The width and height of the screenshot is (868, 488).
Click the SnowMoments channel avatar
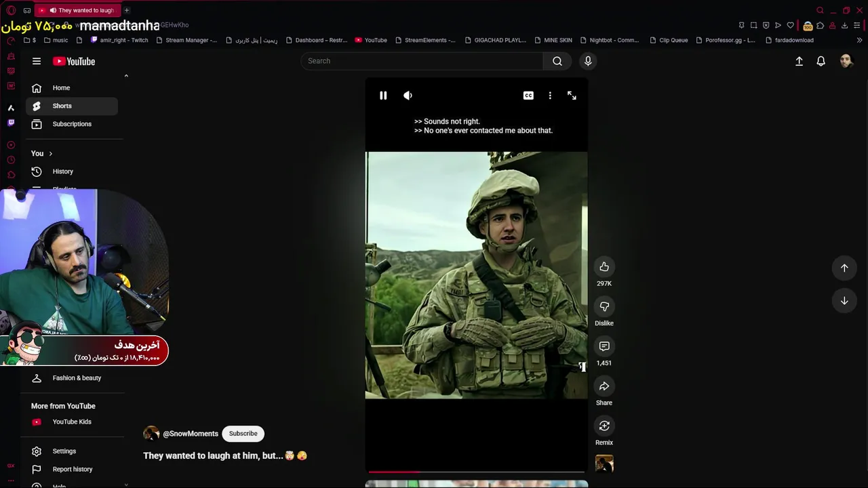coord(151,434)
